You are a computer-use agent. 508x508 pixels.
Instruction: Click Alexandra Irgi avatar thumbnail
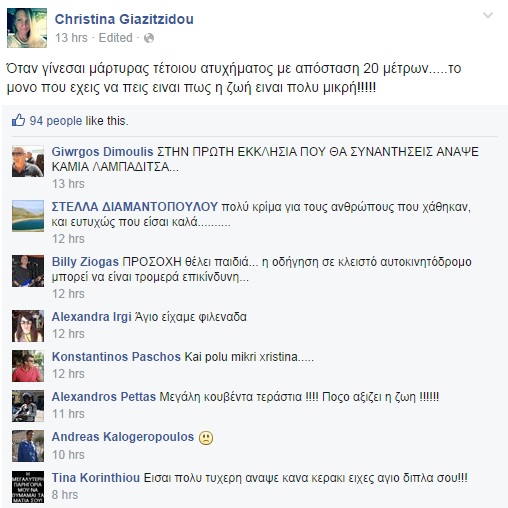click(28, 326)
